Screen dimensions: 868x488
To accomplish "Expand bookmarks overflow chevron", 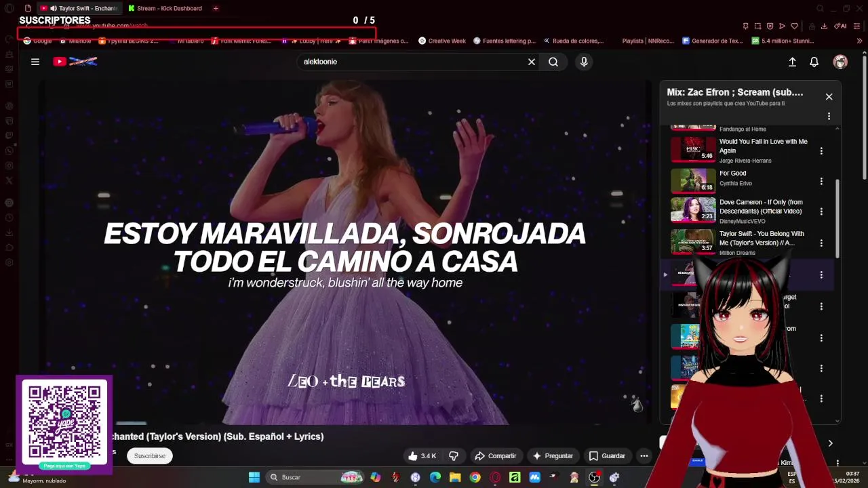I will pos(859,41).
